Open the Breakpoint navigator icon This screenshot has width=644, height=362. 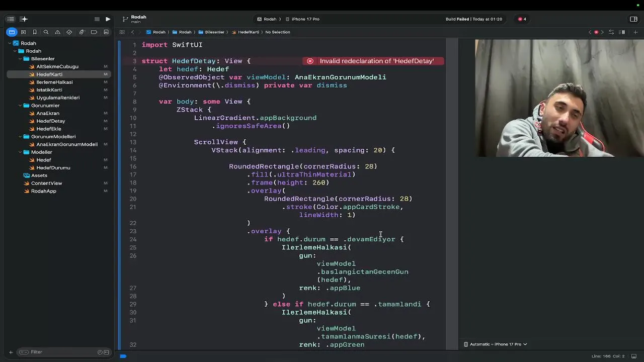point(94,32)
